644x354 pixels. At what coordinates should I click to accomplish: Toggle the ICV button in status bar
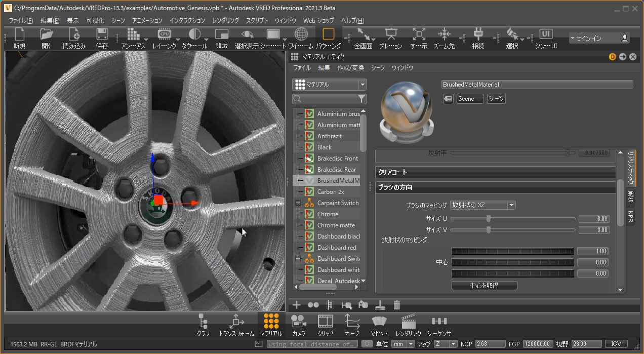tap(616, 344)
